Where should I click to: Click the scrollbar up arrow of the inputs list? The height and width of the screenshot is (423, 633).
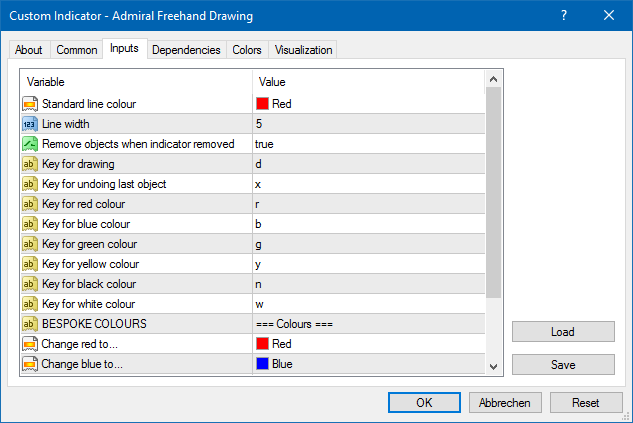click(x=493, y=79)
